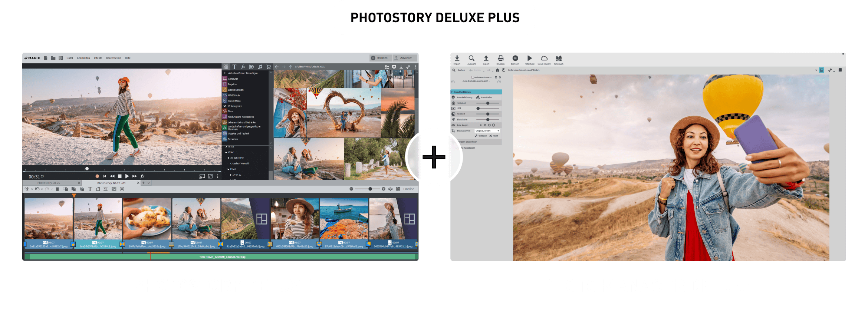Image resolution: width=868 pixels, height=312 pixels.
Task: Select the blue boat photo thumbnail in storyboard
Action: (344, 219)
